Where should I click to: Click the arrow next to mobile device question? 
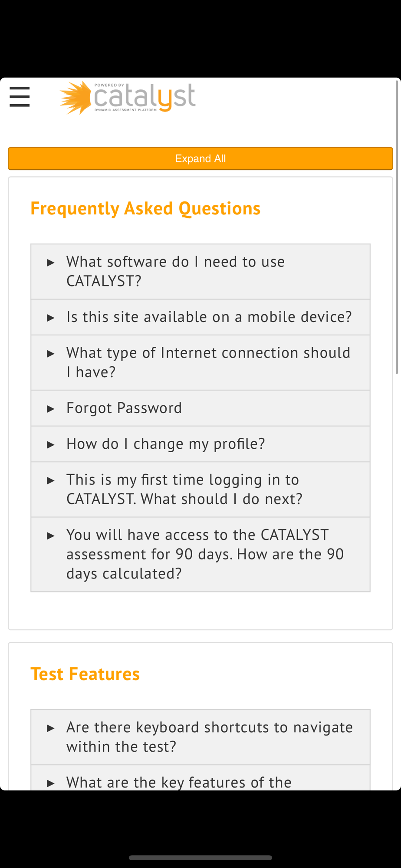coord(51,318)
